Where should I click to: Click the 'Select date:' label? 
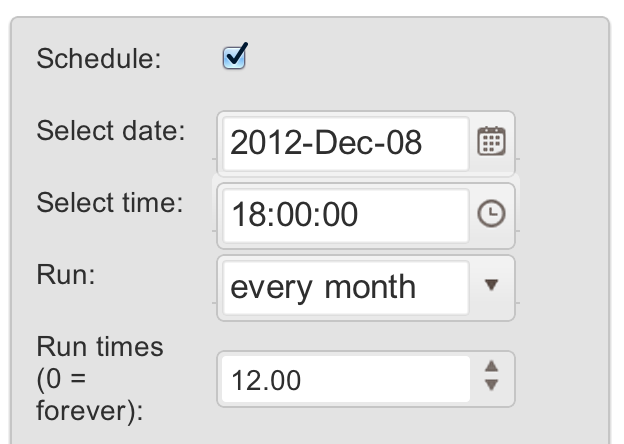click(111, 130)
